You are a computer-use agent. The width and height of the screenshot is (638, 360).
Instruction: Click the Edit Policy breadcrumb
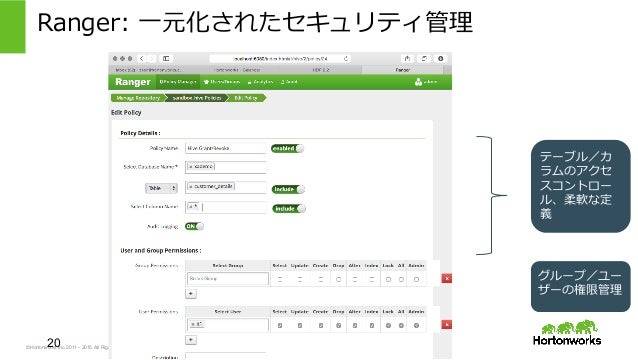click(x=247, y=98)
